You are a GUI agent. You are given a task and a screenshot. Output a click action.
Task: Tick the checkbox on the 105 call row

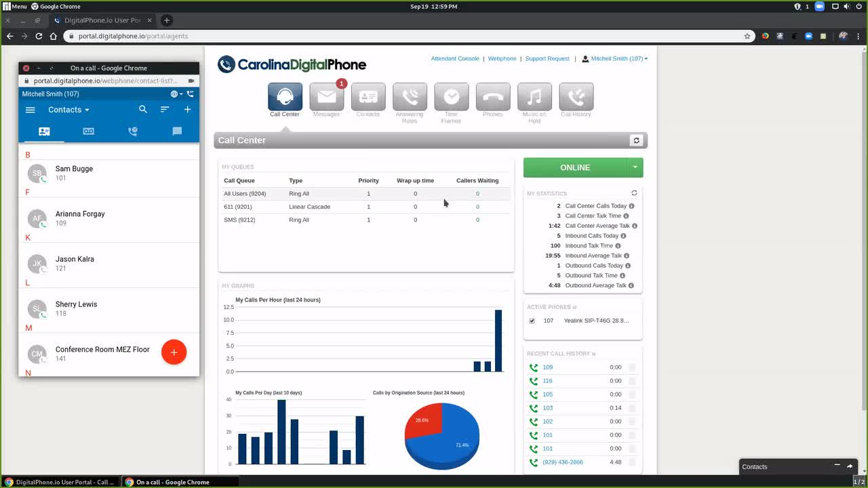632,394
